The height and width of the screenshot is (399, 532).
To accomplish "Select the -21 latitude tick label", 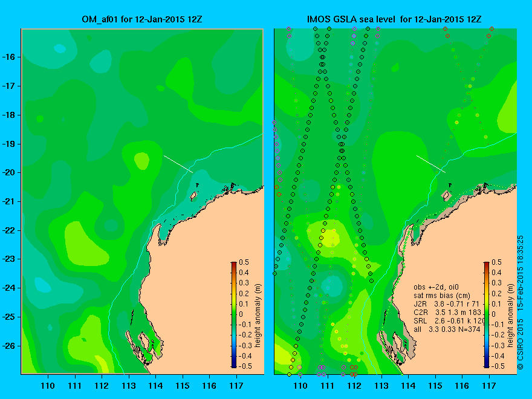I will tap(8, 201).
